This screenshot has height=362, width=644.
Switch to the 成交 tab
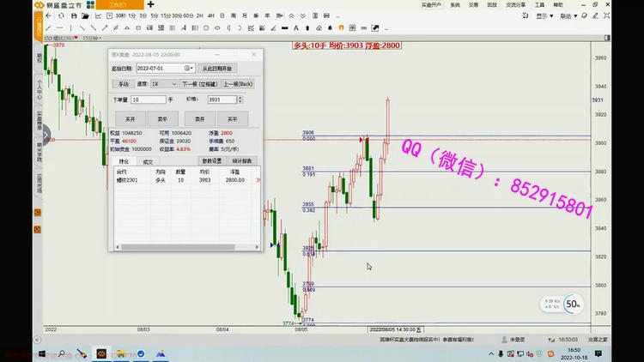click(148, 160)
